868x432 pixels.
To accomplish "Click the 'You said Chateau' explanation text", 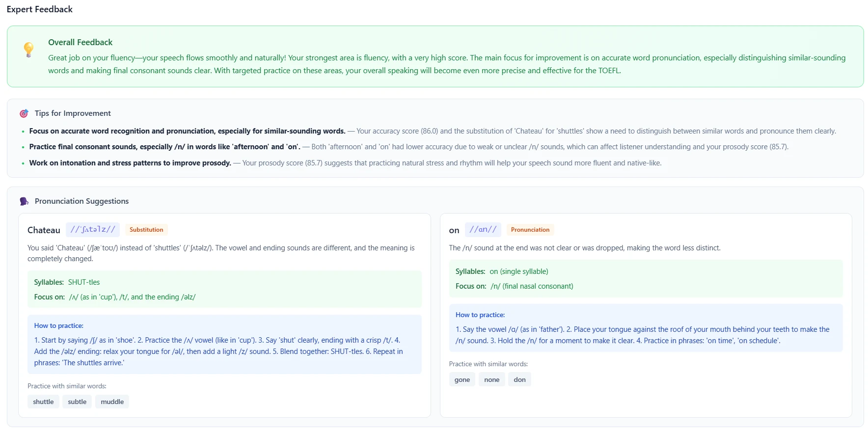I will (x=221, y=253).
